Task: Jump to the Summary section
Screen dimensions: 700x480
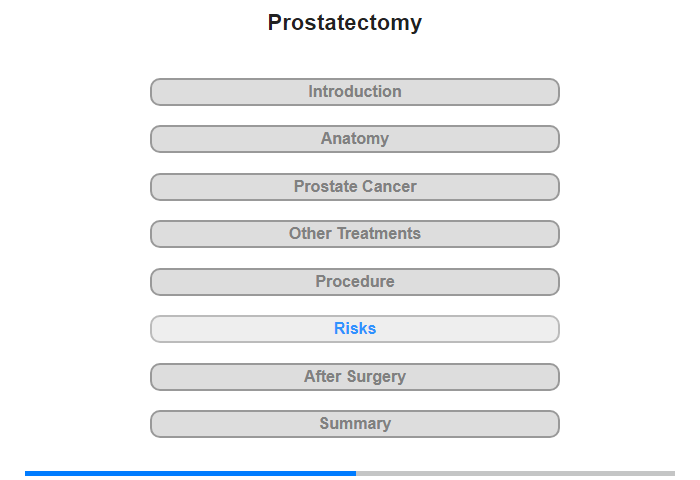Action: (x=354, y=424)
